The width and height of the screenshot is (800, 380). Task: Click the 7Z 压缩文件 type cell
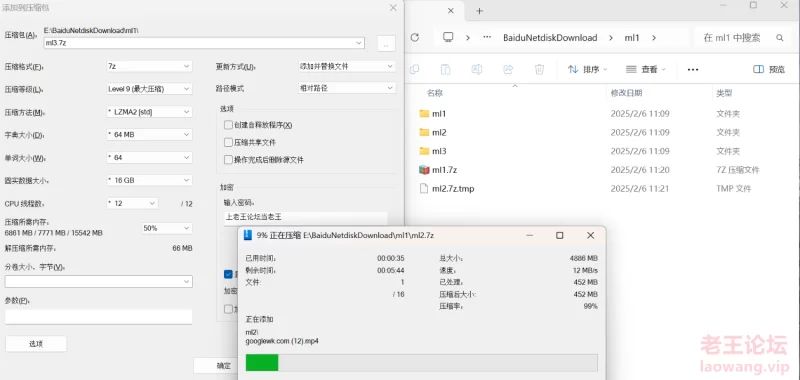tap(738, 170)
